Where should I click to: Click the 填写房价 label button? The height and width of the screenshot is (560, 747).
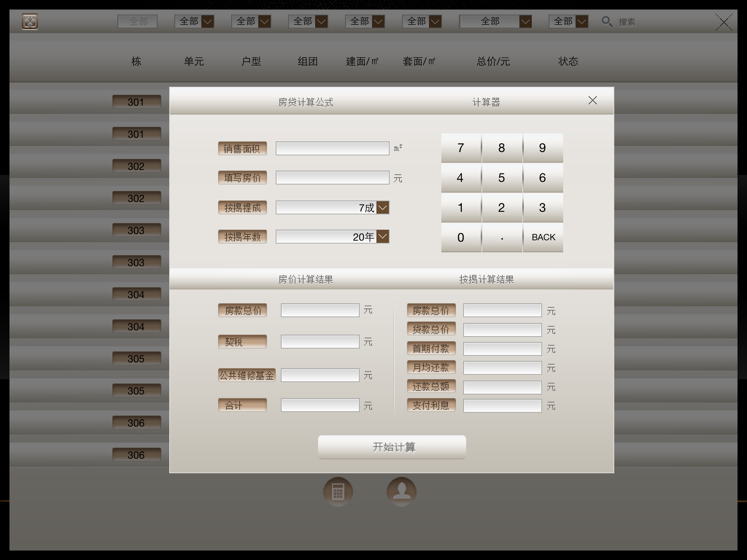243,178
